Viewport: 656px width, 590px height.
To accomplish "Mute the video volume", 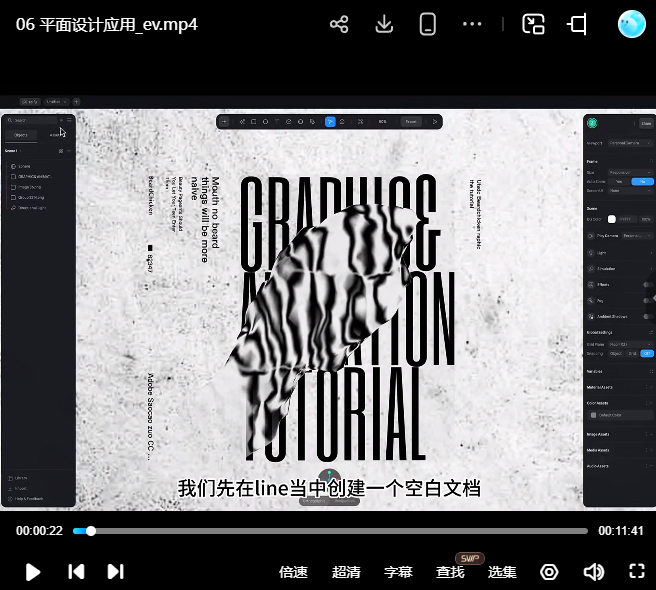I will click(x=593, y=572).
